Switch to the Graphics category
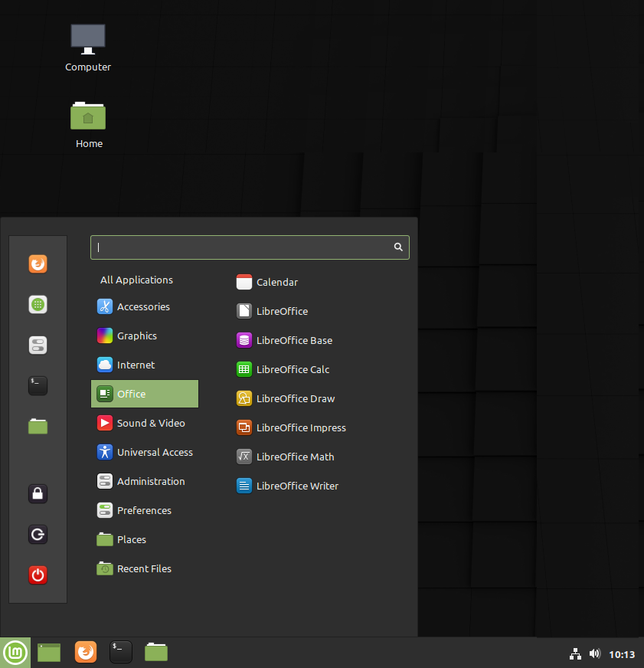The width and height of the screenshot is (644, 668). [x=136, y=336]
